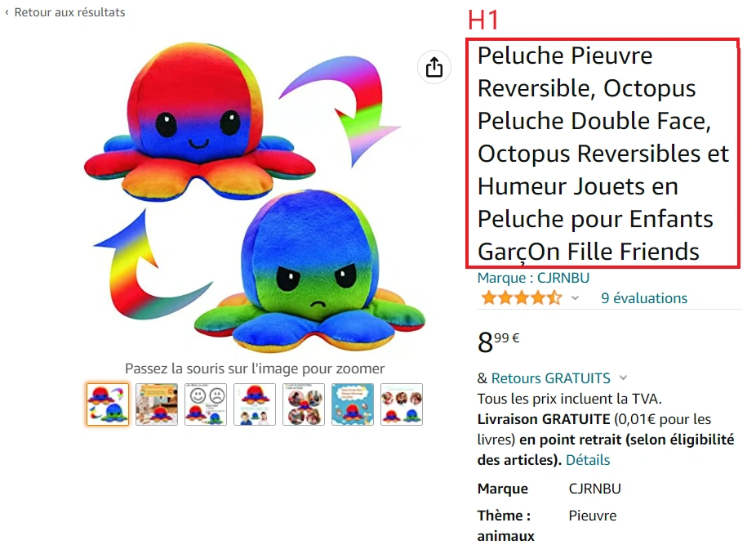This screenshot has height=545, width=756.
Task: Click the product title 'Peluche Pieuvre Reversible'
Action: pos(603,154)
